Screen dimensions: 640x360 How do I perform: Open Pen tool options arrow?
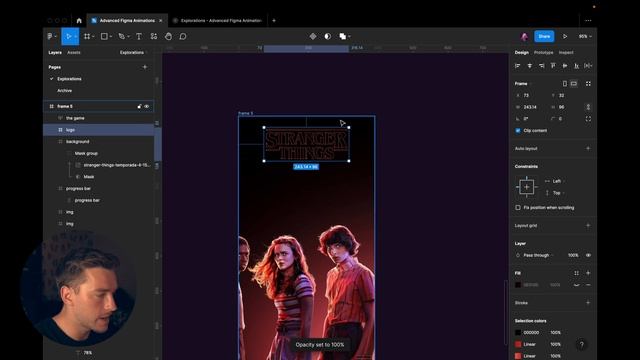click(128, 36)
